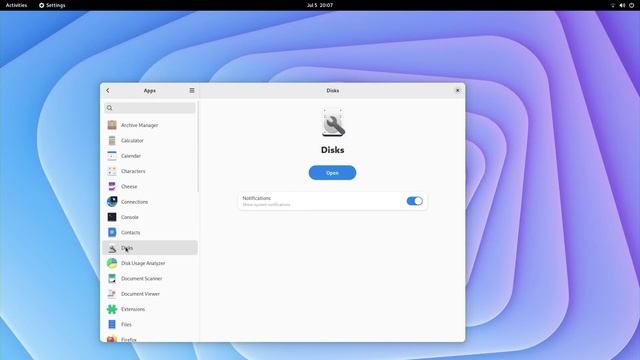Select Document Scanner in the list
Image resolution: width=640 pixels, height=360 pixels.
coord(150,278)
